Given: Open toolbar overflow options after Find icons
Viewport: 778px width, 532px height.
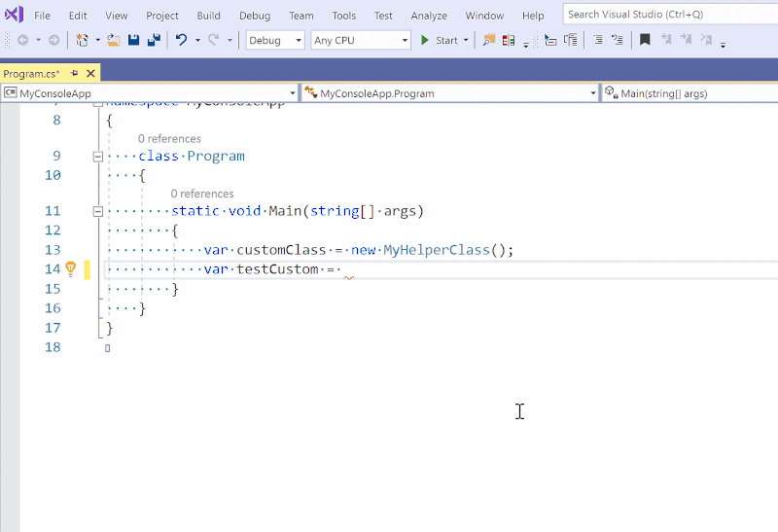Looking at the screenshot, I should (x=526, y=45).
